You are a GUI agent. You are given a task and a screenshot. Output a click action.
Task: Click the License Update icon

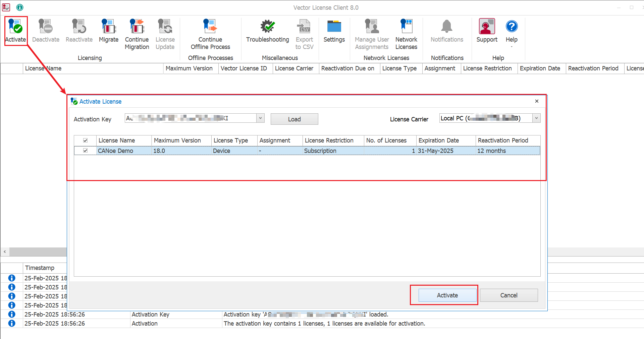pos(165,26)
